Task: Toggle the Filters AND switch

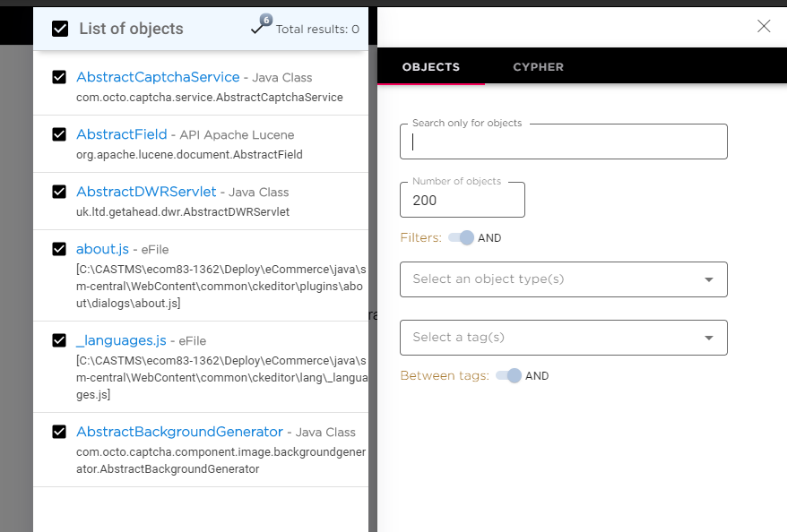Action: click(462, 238)
